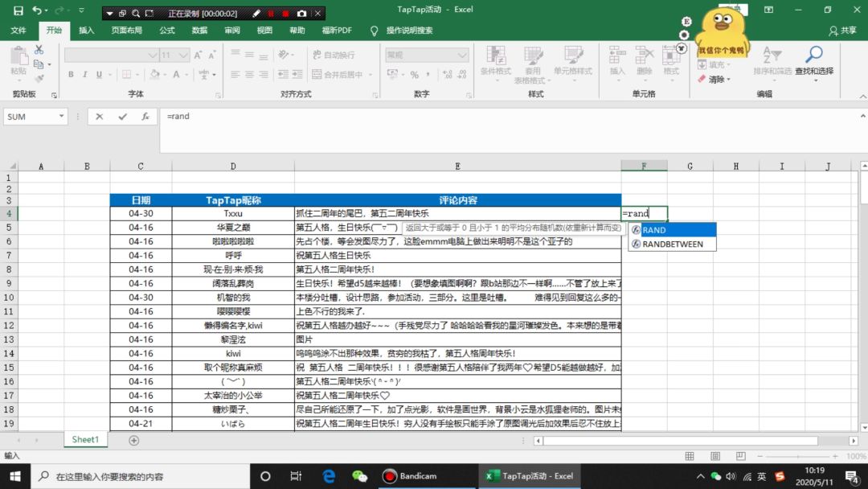Add a new sheet with the plus icon

[134, 440]
